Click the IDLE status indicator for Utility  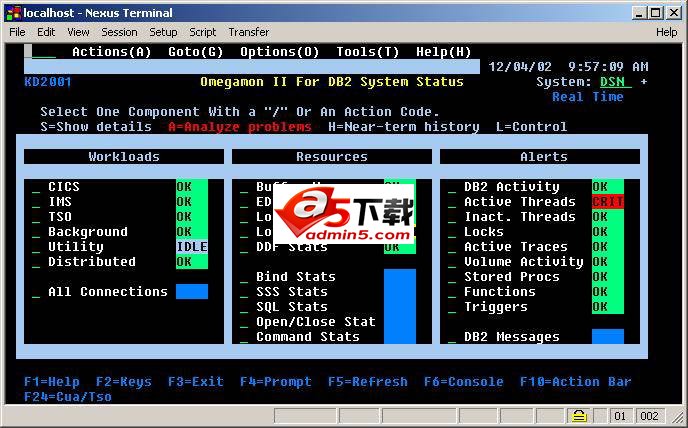tap(192, 247)
